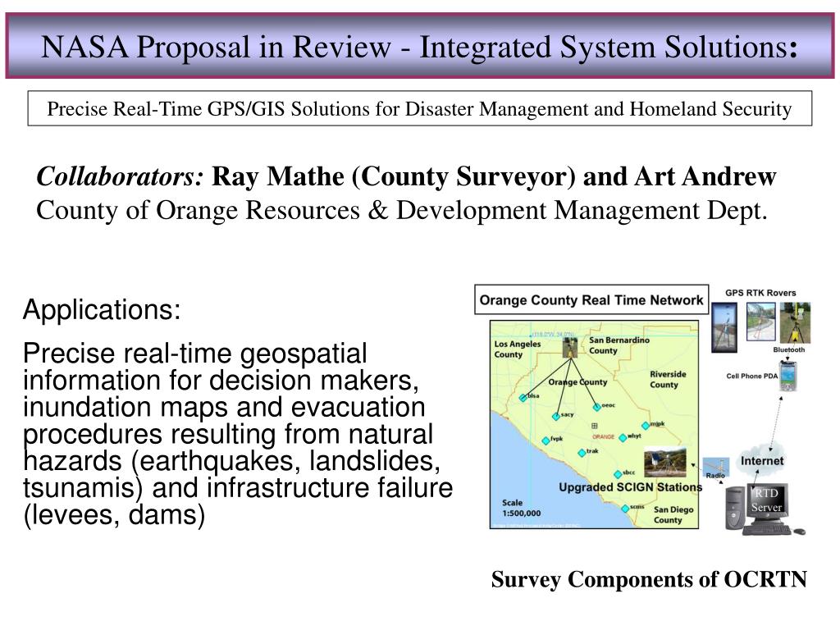Click 'Orange County Real Time Network' label
This screenshot has width=840, height=630.
pos(591,300)
